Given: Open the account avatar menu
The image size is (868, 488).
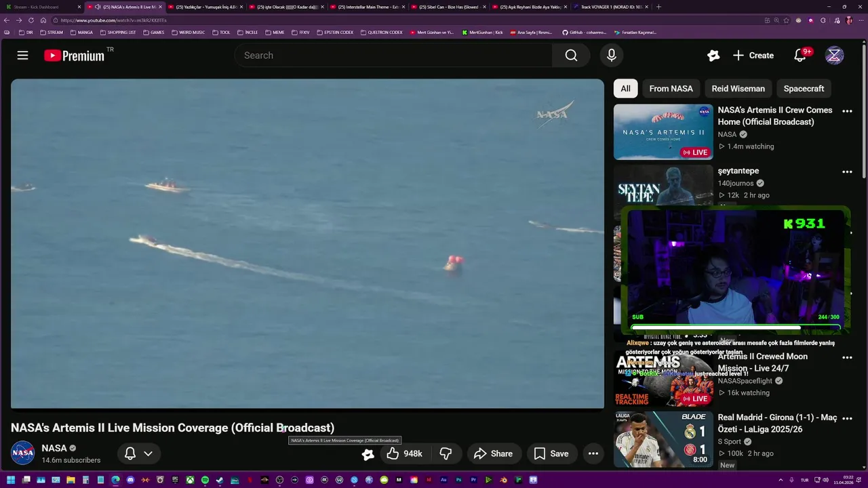Looking at the screenshot, I should tap(834, 56).
